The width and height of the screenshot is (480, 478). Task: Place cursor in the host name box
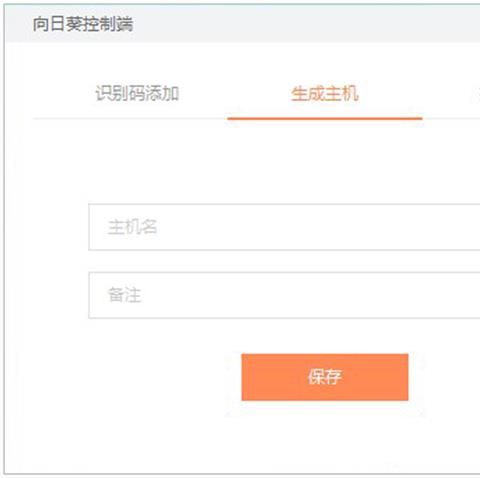tap(284, 227)
